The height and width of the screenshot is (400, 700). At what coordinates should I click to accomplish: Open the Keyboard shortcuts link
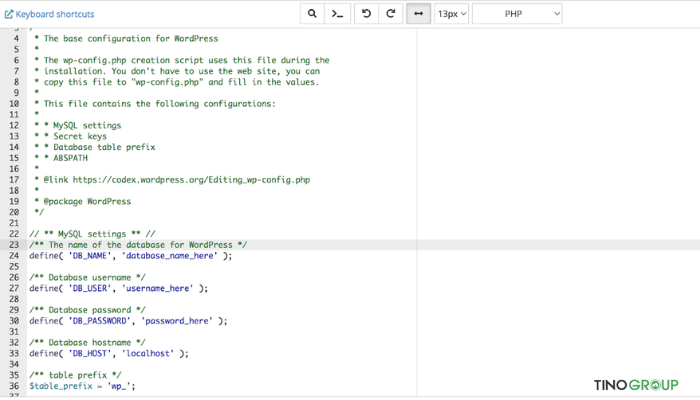(x=50, y=14)
